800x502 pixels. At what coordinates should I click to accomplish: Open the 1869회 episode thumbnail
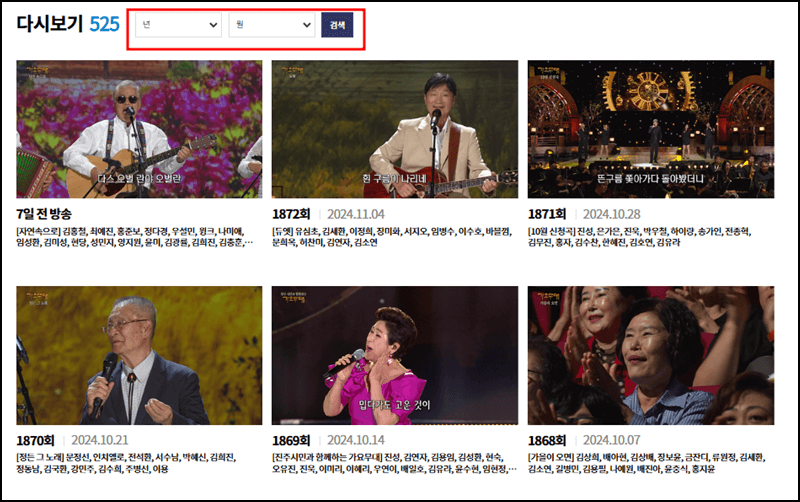tap(395, 355)
